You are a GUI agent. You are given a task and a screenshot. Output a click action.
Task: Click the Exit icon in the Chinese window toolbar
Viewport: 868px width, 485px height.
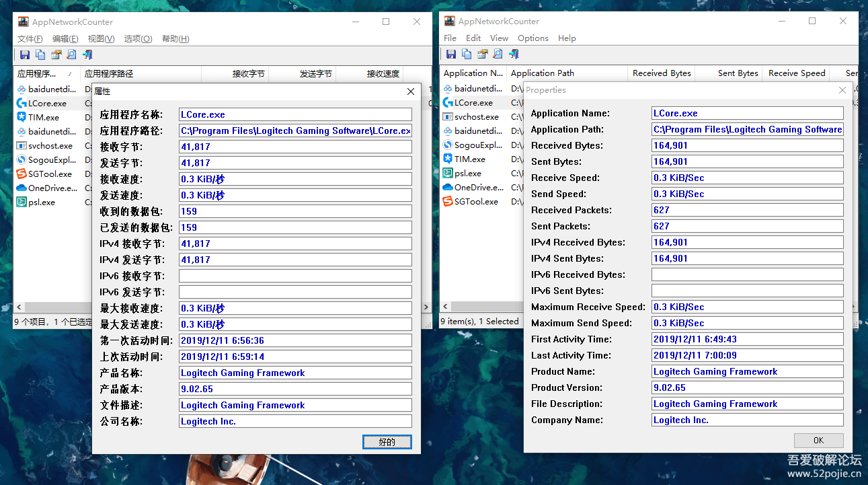pyautogui.click(x=87, y=55)
